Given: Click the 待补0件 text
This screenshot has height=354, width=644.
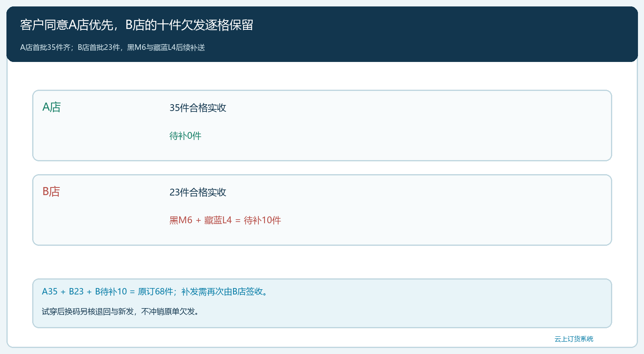Looking at the screenshot, I should point(185,136).
